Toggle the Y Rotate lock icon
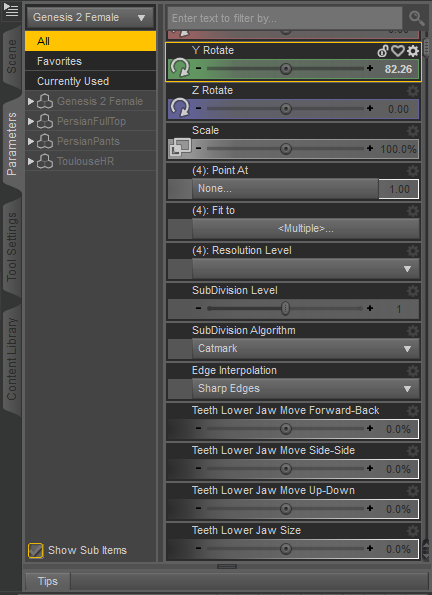The height and width of the screenshot is (595, 432). tap(383, 50)
